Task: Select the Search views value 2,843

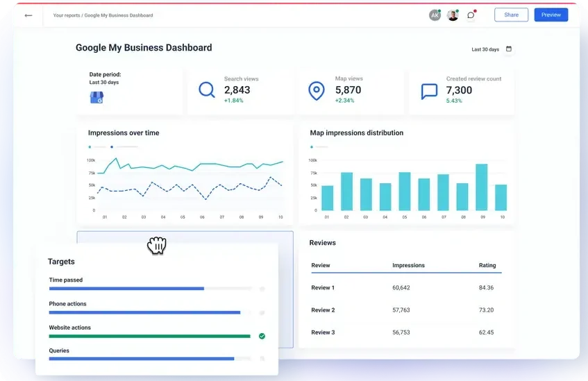Action: [x=237, y=90]
